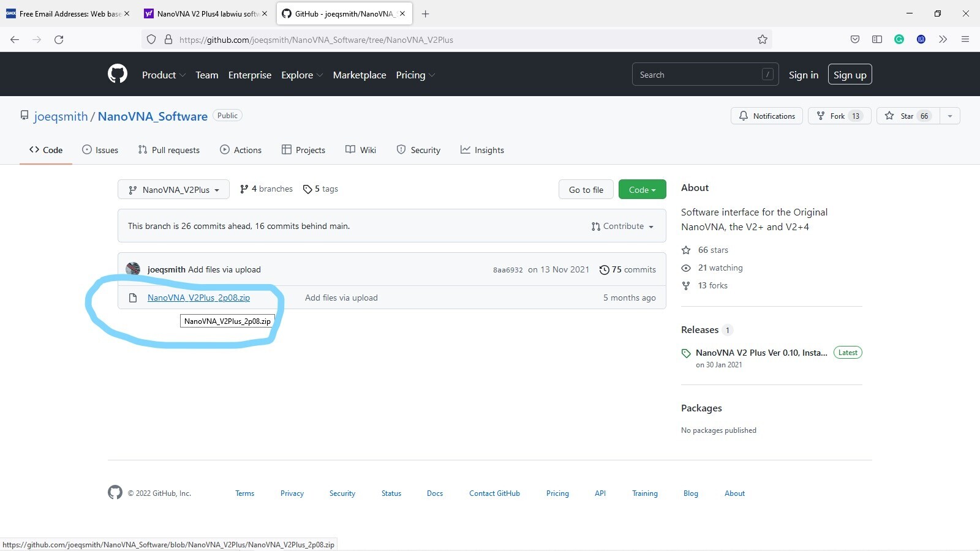Open the Actions tab
The image size is (980, 551).
click(x=241, y=150)
